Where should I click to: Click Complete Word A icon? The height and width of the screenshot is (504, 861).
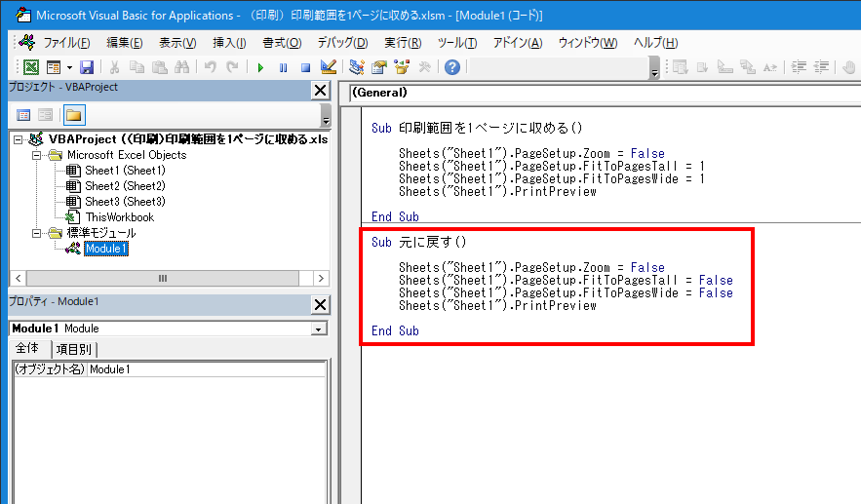coord(770,67)
